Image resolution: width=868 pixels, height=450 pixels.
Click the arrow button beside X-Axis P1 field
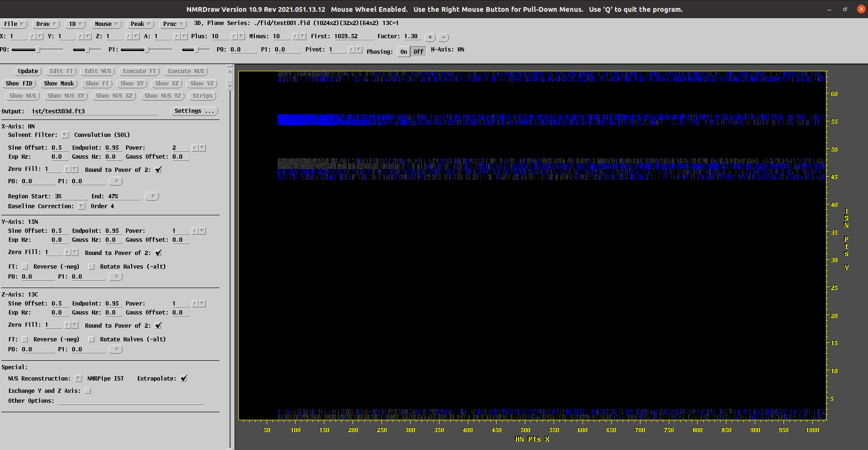(x=115, y=181)
